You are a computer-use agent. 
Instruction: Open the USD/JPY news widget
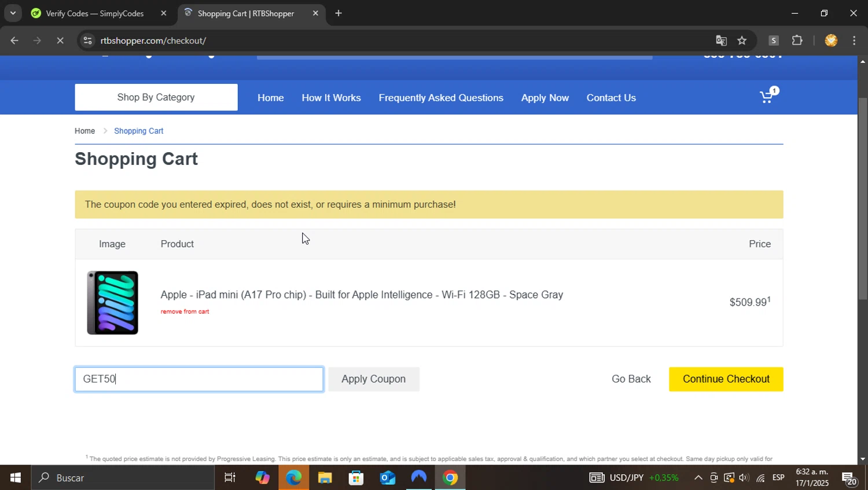click(634, 478)
